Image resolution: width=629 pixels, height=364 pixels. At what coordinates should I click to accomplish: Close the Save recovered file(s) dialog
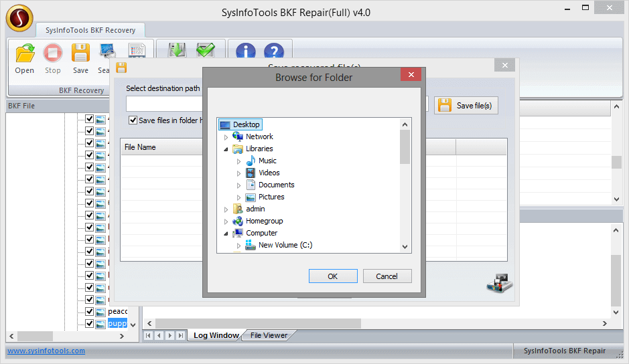505,65
